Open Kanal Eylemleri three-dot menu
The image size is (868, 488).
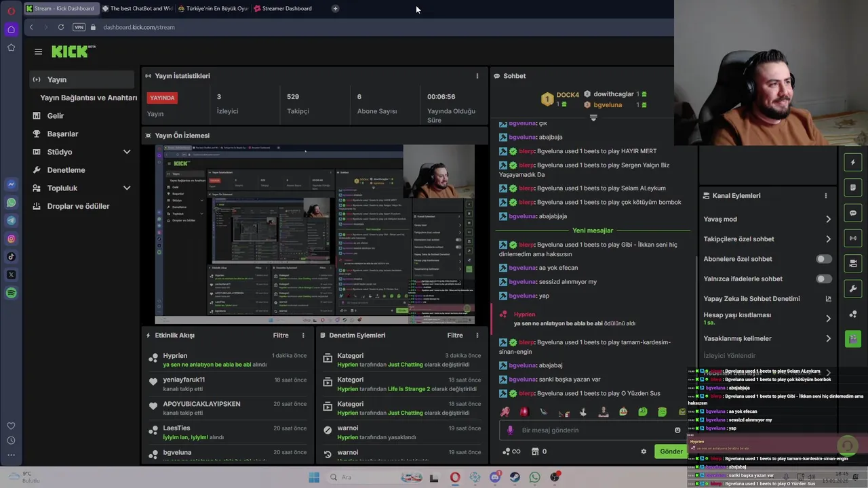coord(825,195)
